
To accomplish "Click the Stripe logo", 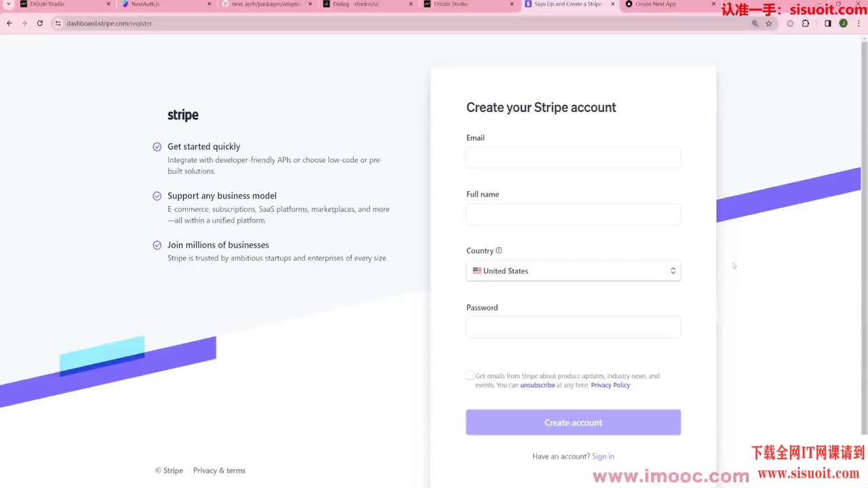I will point(183,115).
